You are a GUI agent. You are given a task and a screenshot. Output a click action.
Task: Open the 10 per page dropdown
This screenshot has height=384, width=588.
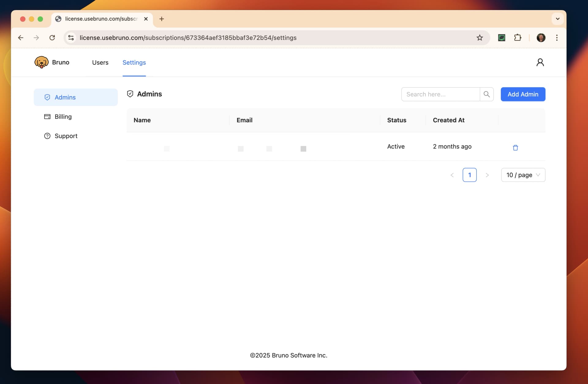click(x=522, y=175)
